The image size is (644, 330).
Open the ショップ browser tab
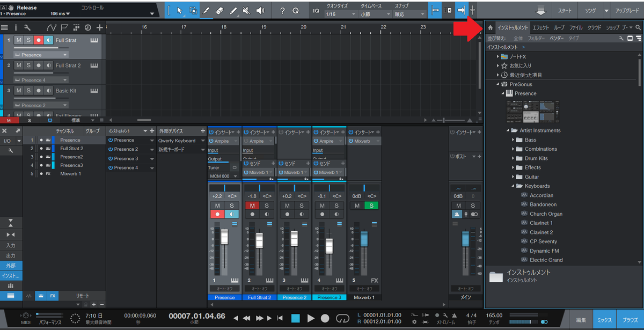point(612,27)
